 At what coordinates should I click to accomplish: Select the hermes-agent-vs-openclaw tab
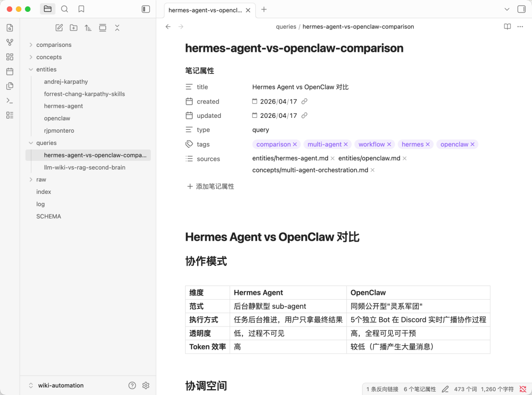pos(205,10)
